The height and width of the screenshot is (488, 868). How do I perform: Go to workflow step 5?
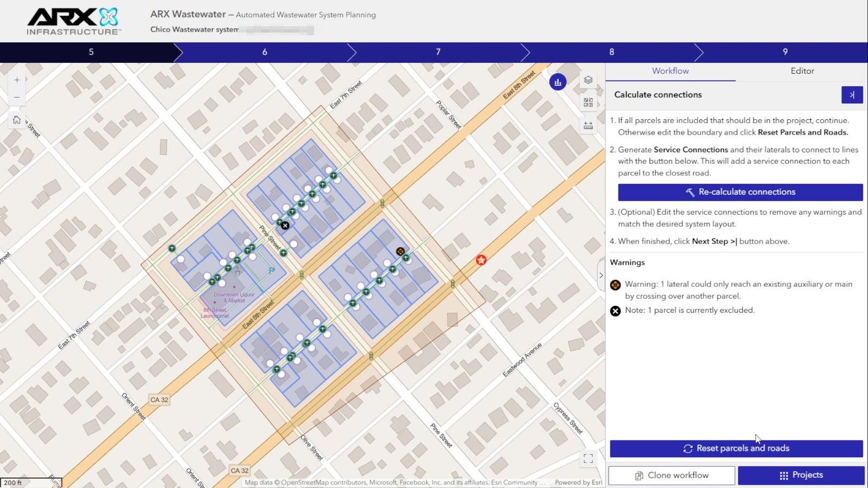91,52
